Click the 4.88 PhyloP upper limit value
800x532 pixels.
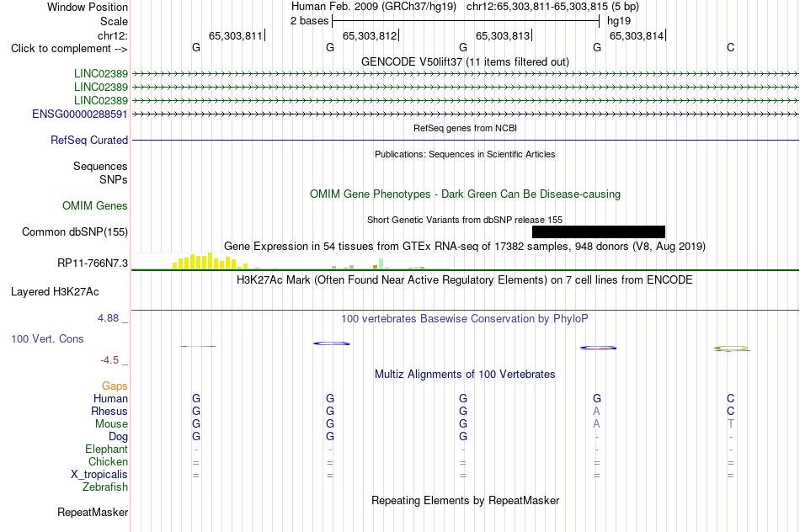click(x=108, y=318)
